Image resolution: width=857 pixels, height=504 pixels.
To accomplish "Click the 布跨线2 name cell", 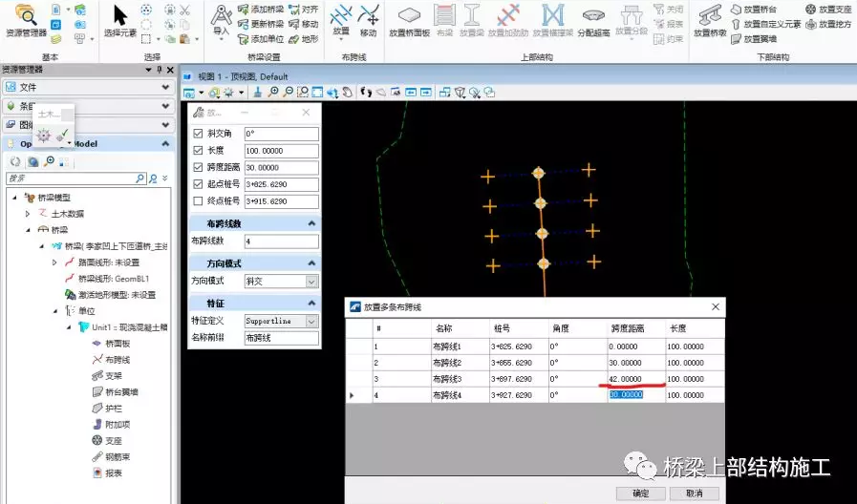I will (460, 363).
